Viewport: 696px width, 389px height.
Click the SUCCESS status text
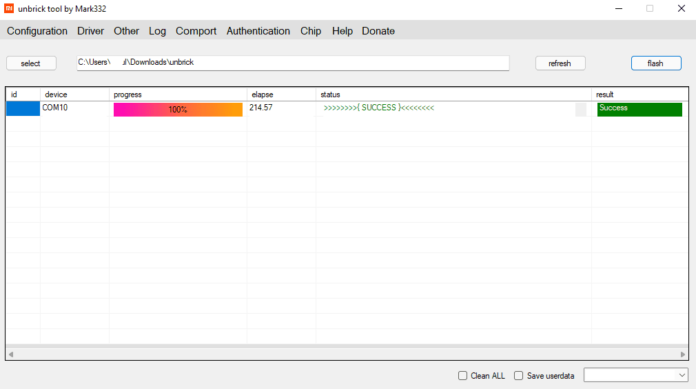click(x=379, y=107)
